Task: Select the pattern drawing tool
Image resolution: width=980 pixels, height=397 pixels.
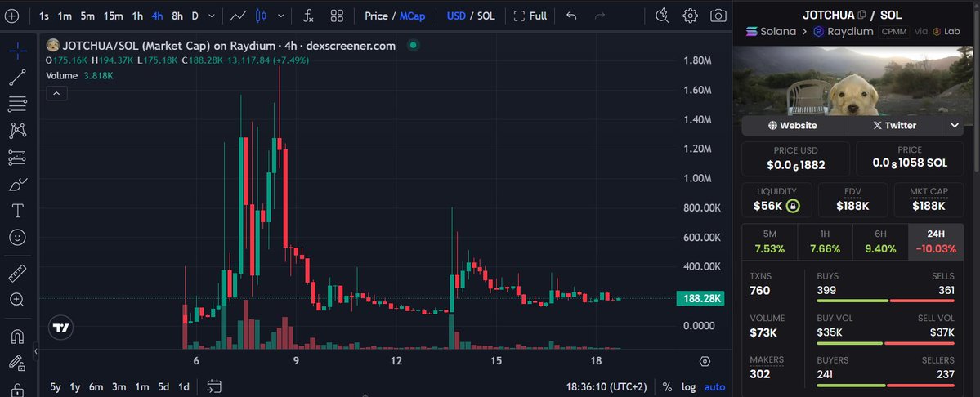Action: point(17,131)
